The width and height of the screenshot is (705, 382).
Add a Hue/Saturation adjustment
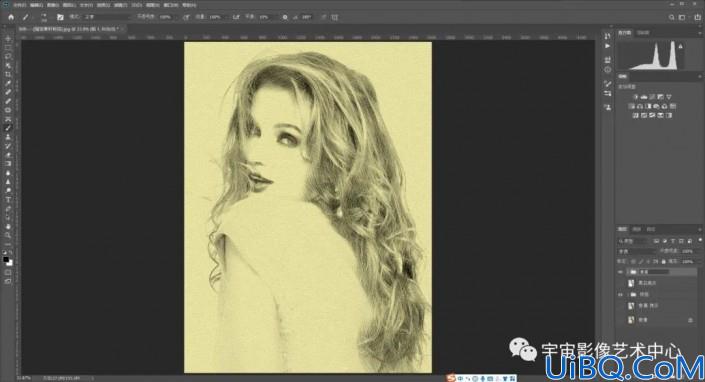click(632, 107)
